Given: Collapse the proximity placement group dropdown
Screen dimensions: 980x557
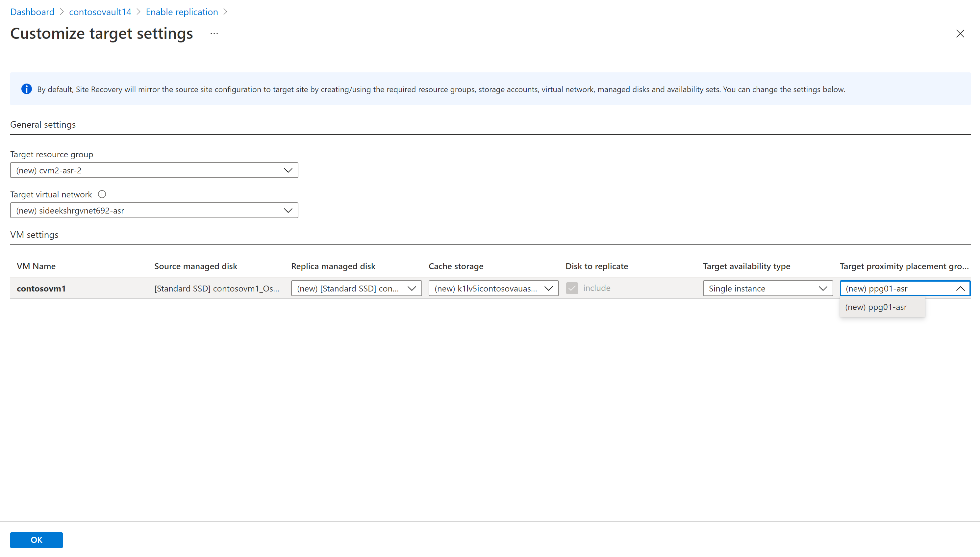Looking at the screenshot, I should (960, 289).
